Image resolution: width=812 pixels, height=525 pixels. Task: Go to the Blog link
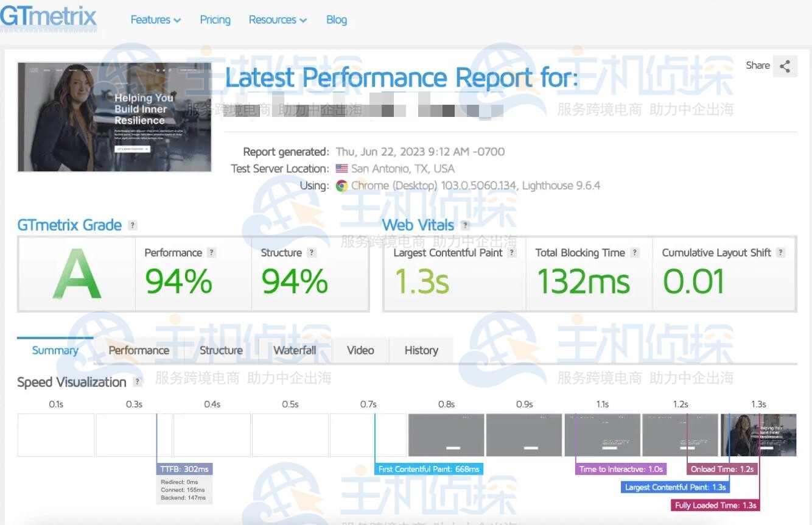point(336,19)
